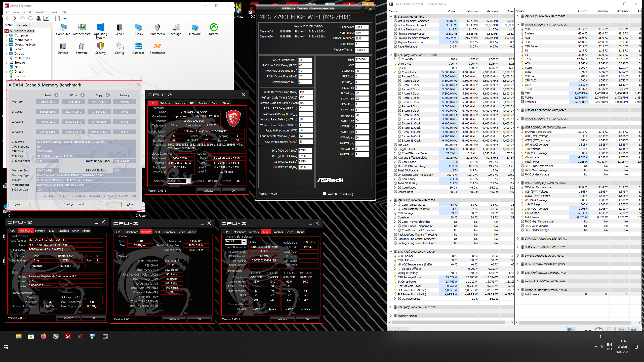Screen dimensions: 644x362
Task: Click the DRAM Frequency field showing 8000
Action: [x=362, y=38]
